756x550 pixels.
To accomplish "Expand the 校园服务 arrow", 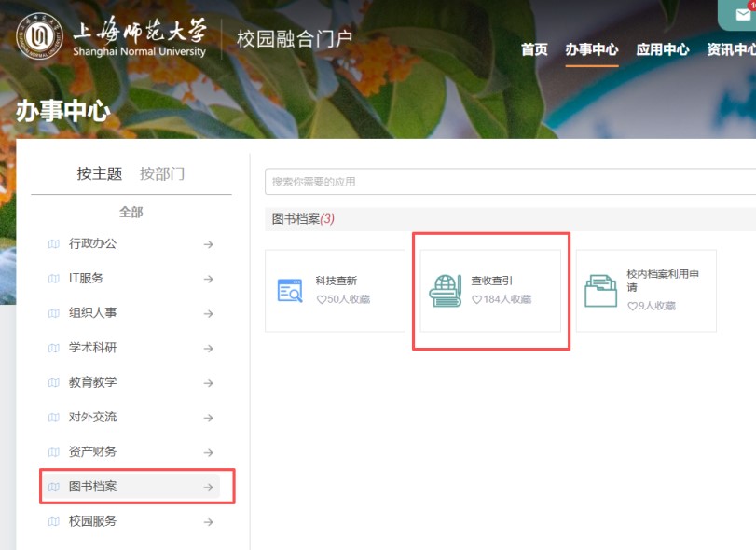I will [x=208, y=522].
